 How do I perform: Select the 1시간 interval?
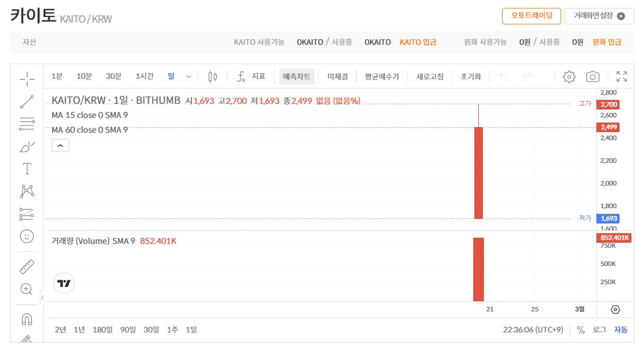point(145,77)
